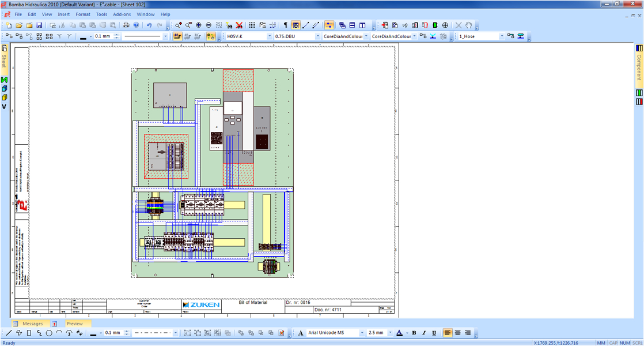Click the Help question-mark button
The width and height of the screenshot is (644, 346).
(137, 25)
